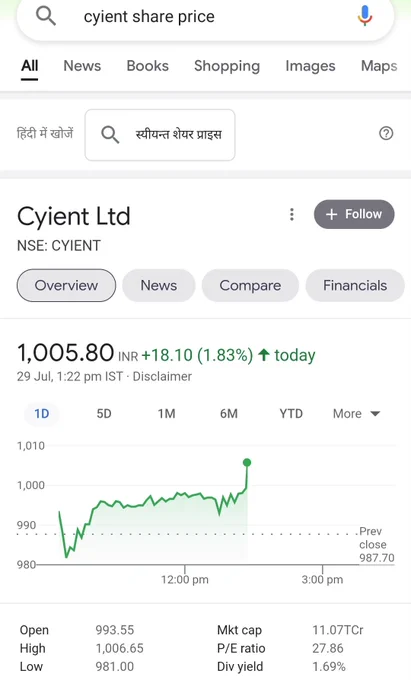Image resolution: width=411 pixels, height=680 pixels.
Task: Follow the Cyient Ltd stock
Action: click(x=354, y=214)
